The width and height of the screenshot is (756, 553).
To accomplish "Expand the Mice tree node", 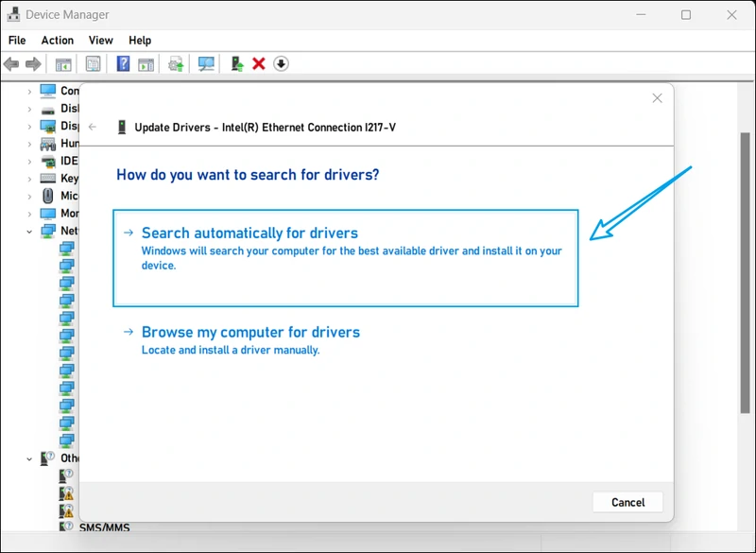I will coord(29,197).
